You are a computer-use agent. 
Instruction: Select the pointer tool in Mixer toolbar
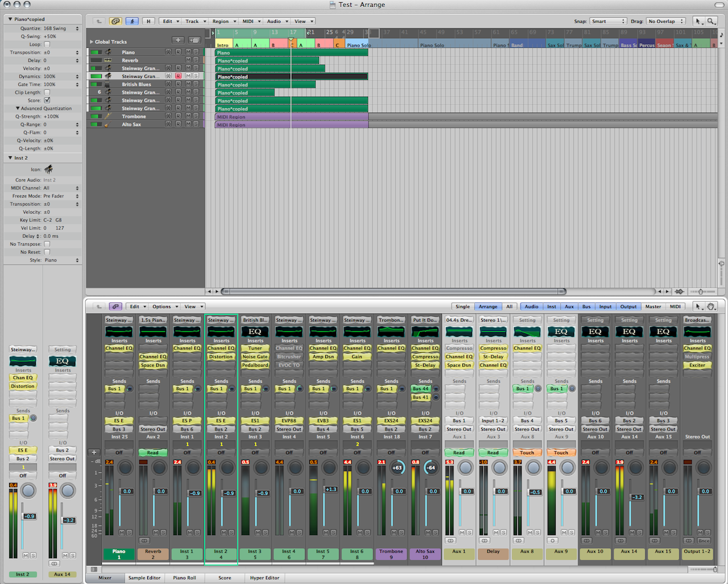pos(698,307)
